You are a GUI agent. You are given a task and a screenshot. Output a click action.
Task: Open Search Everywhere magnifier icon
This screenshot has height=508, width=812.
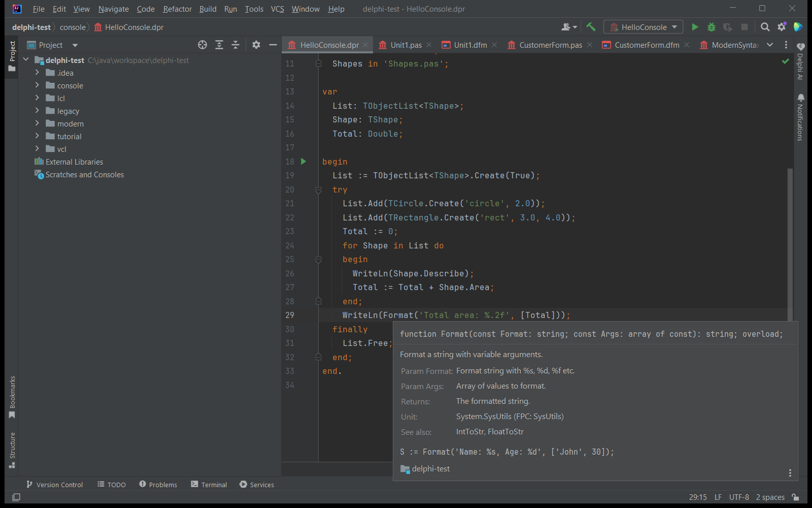click(x=765, y=27)
